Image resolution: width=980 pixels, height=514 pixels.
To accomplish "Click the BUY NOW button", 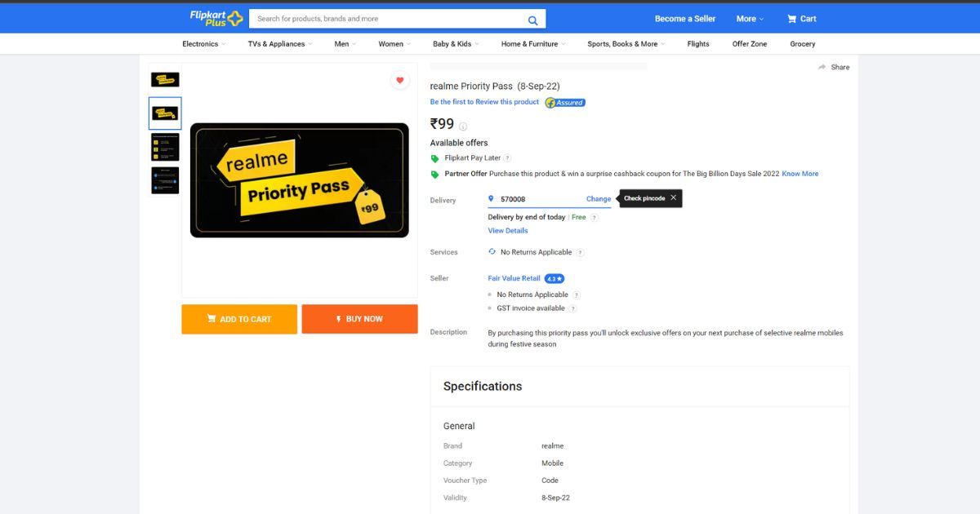I will pyautogui.click(x=359, y=319).
